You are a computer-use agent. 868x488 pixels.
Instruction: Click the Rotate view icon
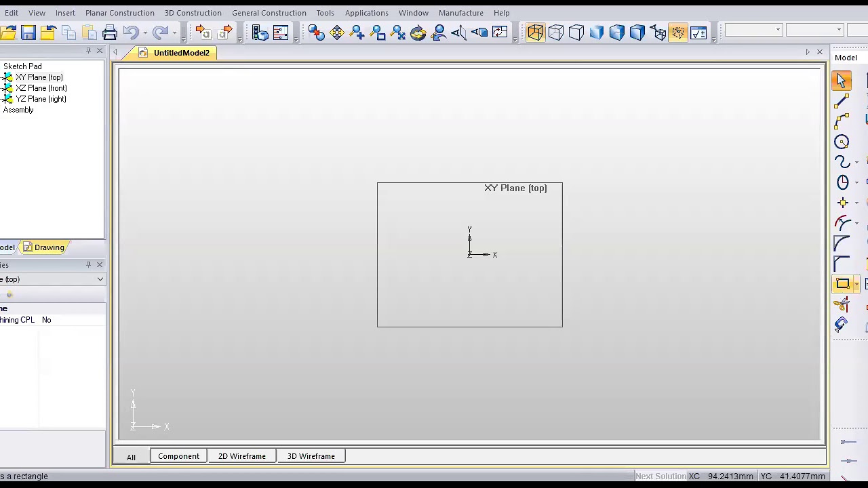(418, 33)
